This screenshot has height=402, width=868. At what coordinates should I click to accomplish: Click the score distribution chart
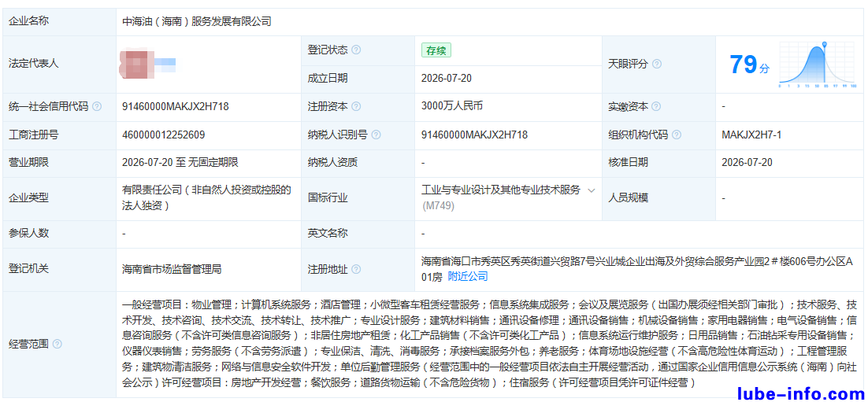[x=818, y=65]
